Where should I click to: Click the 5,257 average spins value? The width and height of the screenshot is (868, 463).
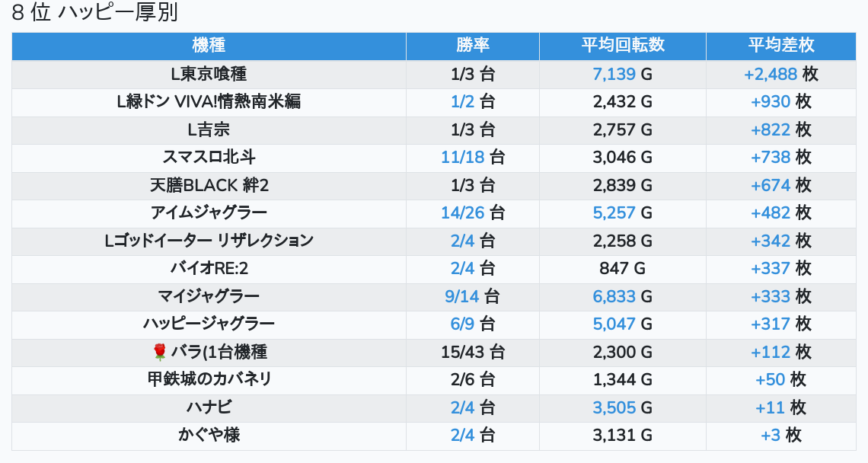[x=614, y=212]
